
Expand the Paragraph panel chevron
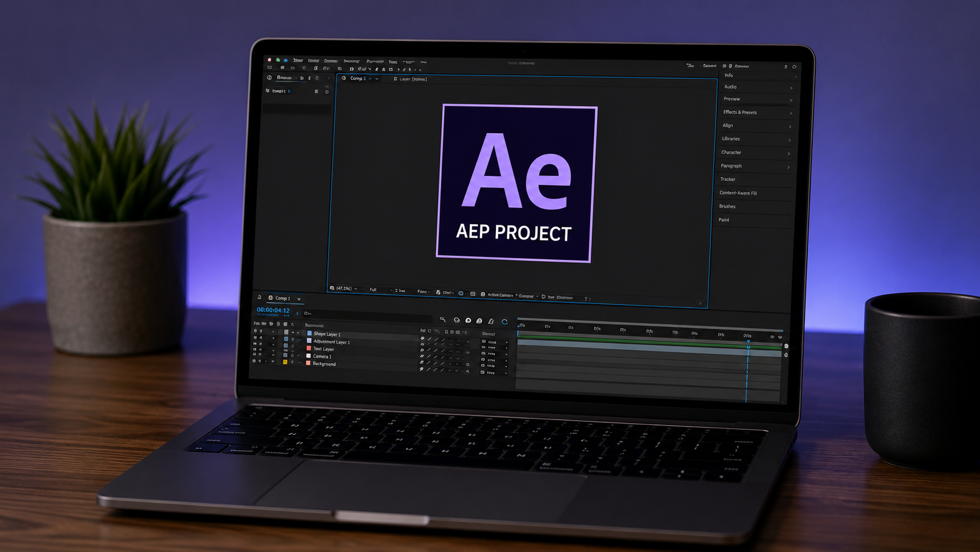[788, 167]
